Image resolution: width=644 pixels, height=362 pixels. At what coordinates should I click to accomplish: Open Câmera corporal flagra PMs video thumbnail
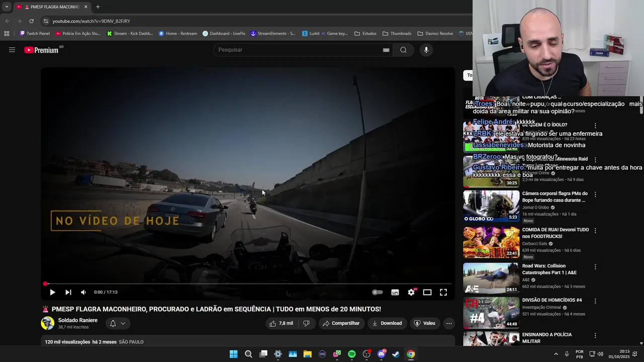pos(491,206)
